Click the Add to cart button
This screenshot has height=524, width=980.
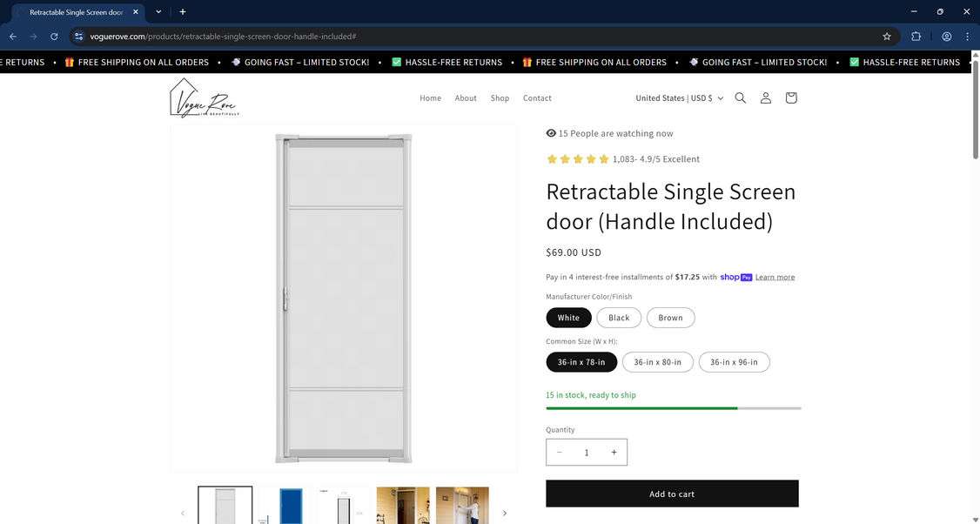[672, 493]
